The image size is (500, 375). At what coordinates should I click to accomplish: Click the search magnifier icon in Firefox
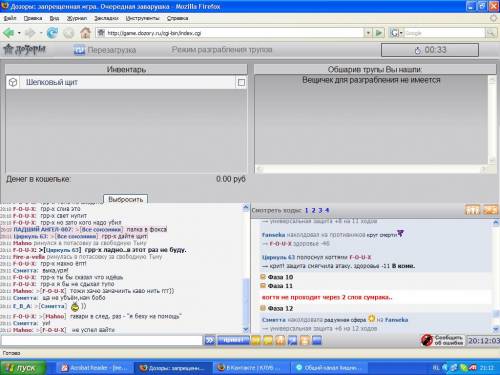click(491, 33)
